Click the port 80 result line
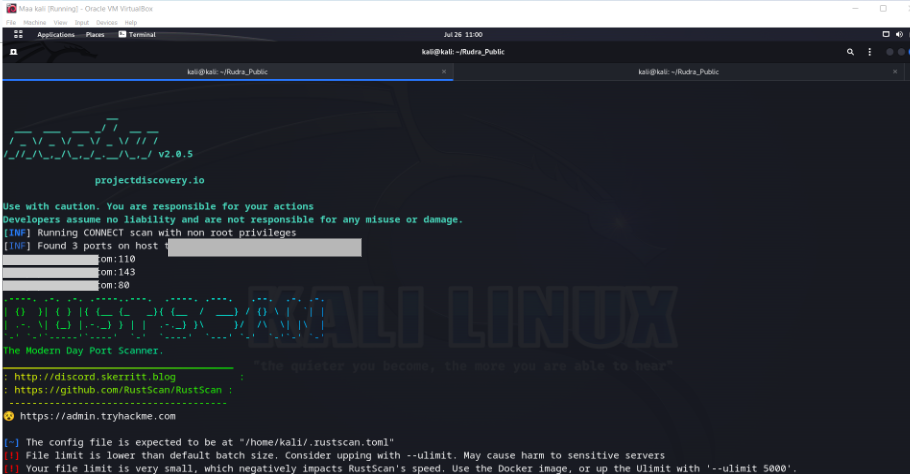The height and width of the screenshot is (474, 910). tap(66, 285)
